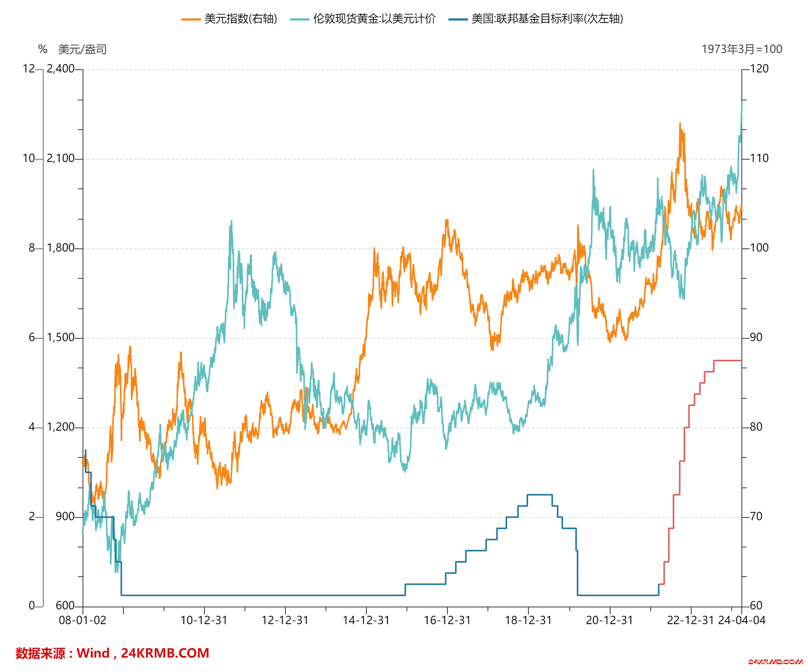Image resolution: width=808 pixels, height=672 pixels.
Task: Click the 60 right axis value
Action: coord(756,606)
